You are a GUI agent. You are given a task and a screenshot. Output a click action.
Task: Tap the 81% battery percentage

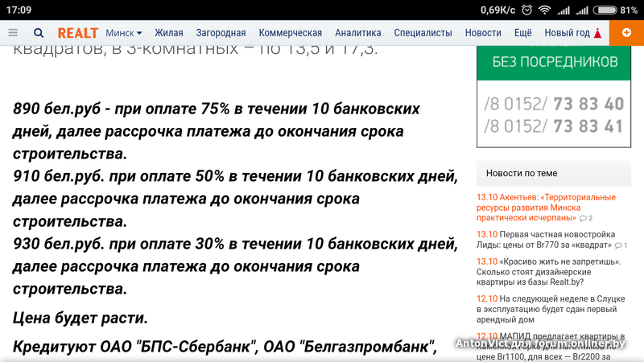629,10
